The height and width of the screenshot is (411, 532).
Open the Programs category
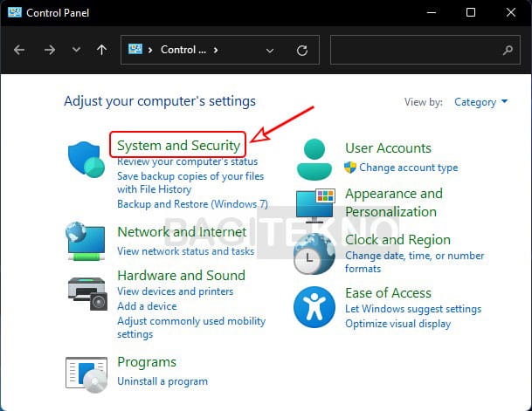click(147, 362)
